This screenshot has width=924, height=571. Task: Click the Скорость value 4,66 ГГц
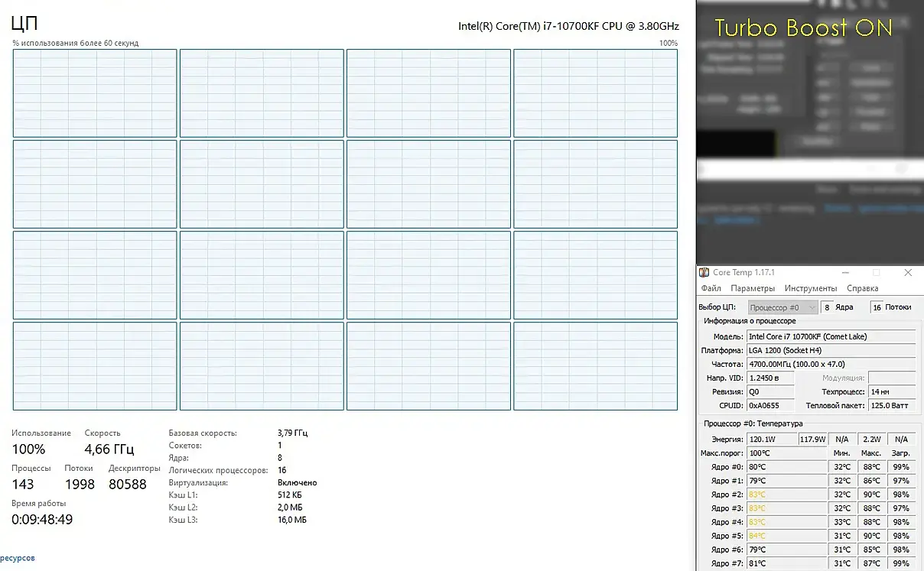[109, 449]
